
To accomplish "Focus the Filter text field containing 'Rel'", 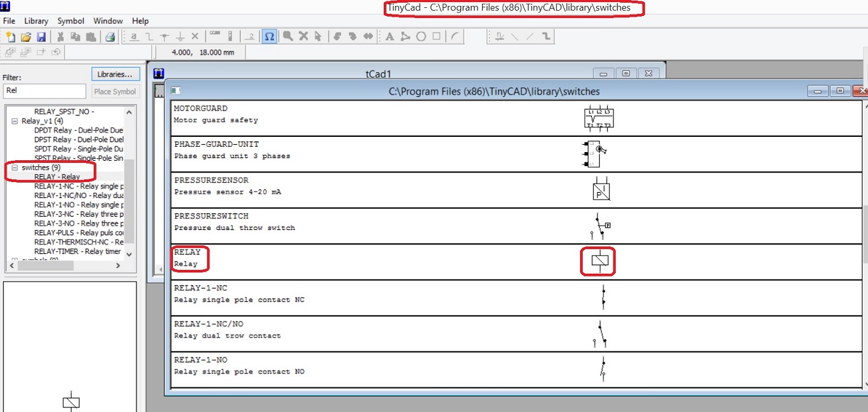I will click(45, 91).
